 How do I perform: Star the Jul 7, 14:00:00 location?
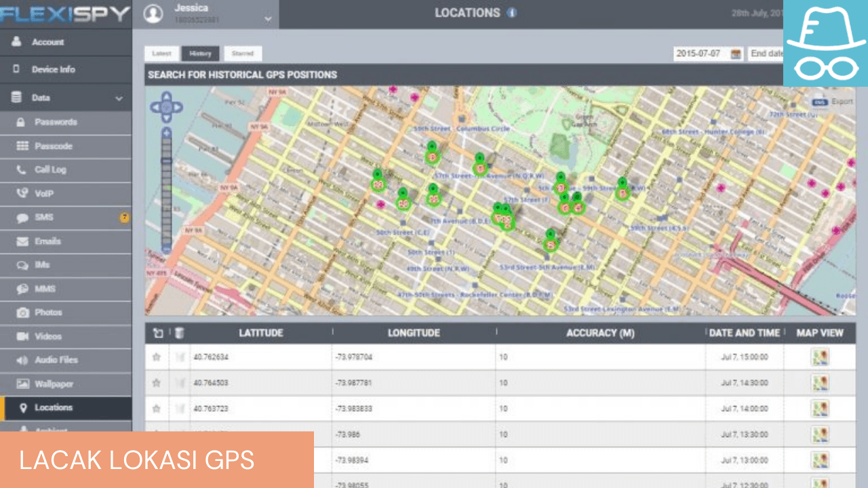[157, 409]
